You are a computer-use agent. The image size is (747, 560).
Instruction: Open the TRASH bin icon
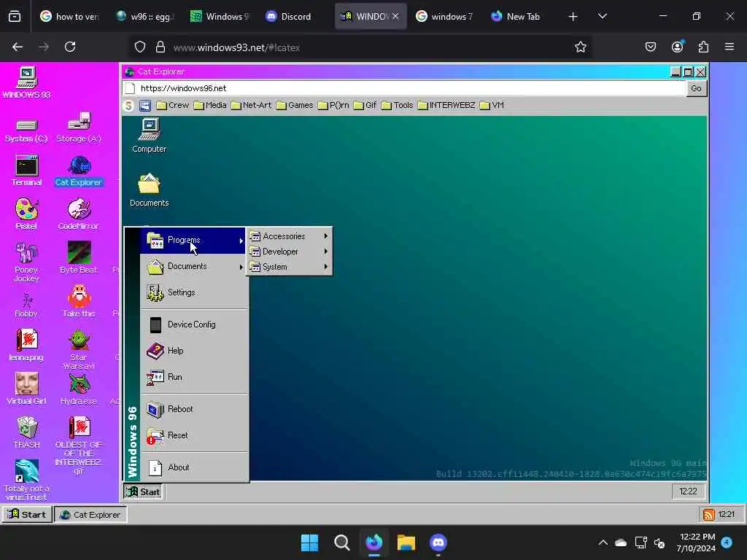(26, 432)
